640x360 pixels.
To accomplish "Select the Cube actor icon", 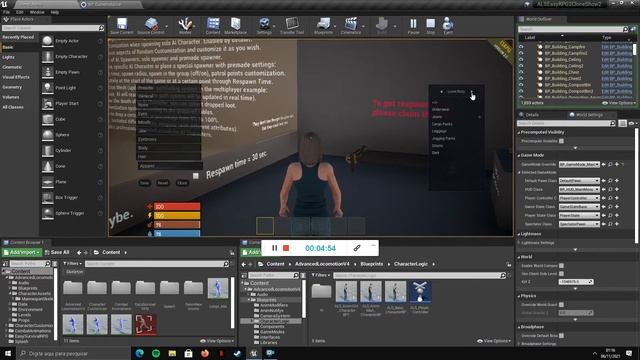I will pyautogui.click(x=48, y=119).
